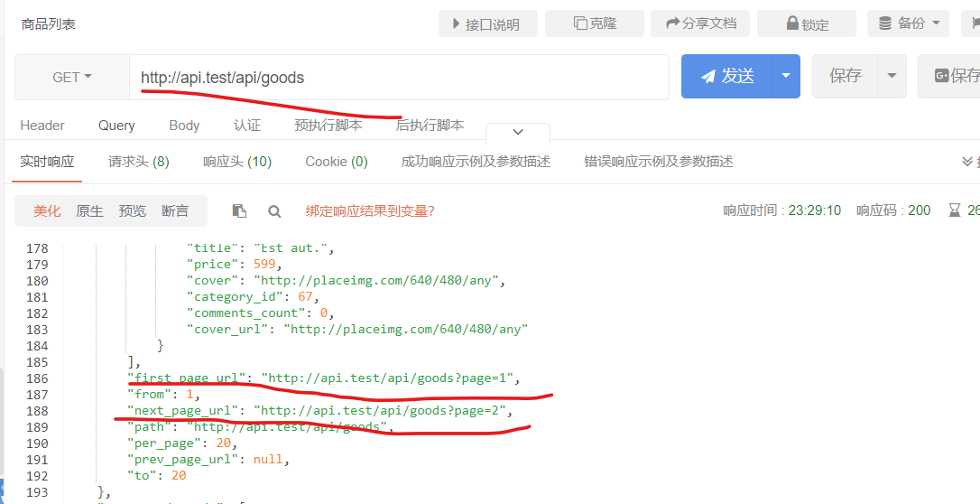980x504 pixels.
Task: Click the "price": 599 line
Action: coord(235,264)
